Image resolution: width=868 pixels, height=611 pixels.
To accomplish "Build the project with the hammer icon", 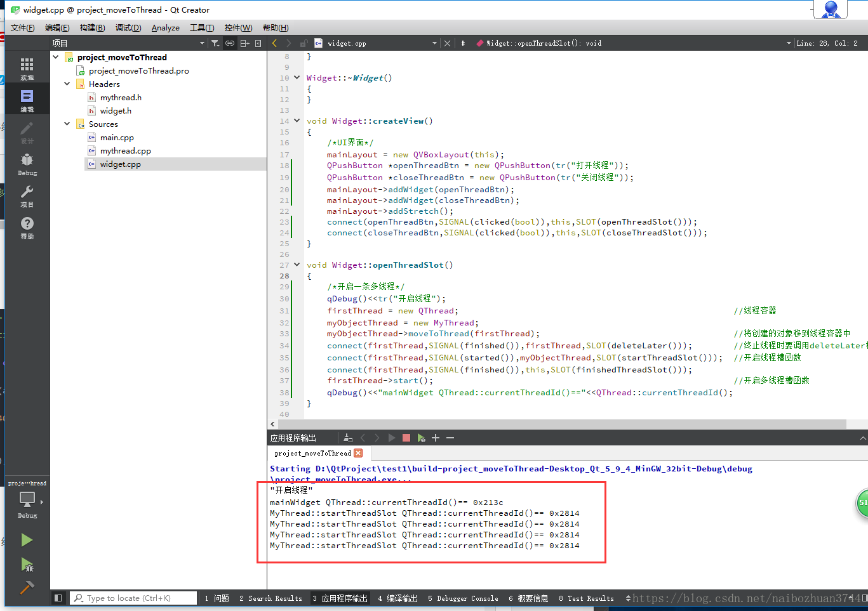I will (x=27, y=588).
